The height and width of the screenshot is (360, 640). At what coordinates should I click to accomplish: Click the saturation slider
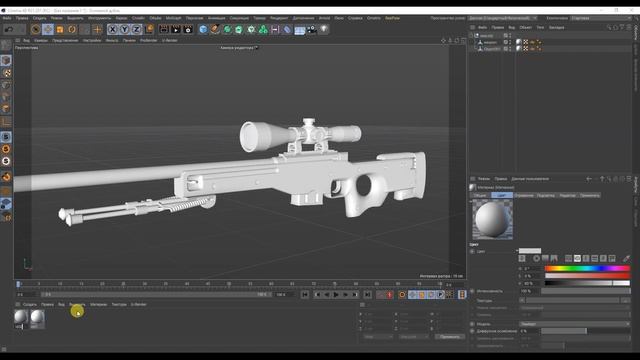tap(587, 276)
